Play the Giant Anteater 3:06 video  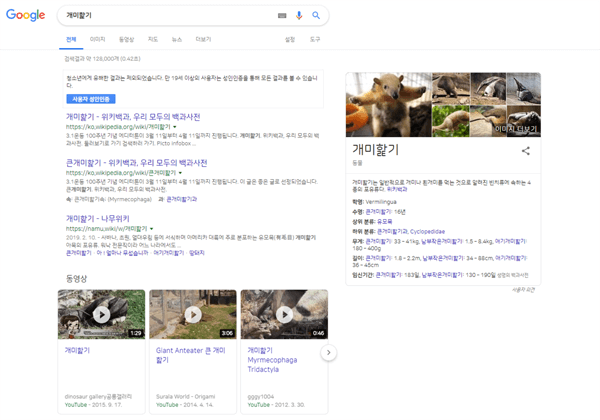(192, 314)
